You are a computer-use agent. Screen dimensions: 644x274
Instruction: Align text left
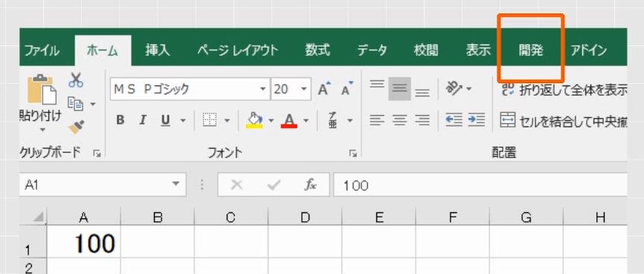pyautogui.click(x=376, y=120)
